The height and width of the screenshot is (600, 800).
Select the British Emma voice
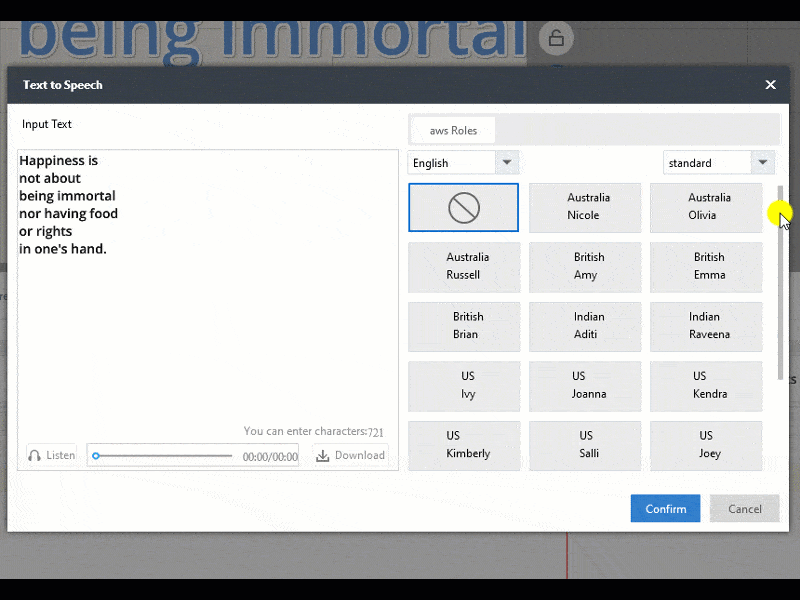point(706,267)
